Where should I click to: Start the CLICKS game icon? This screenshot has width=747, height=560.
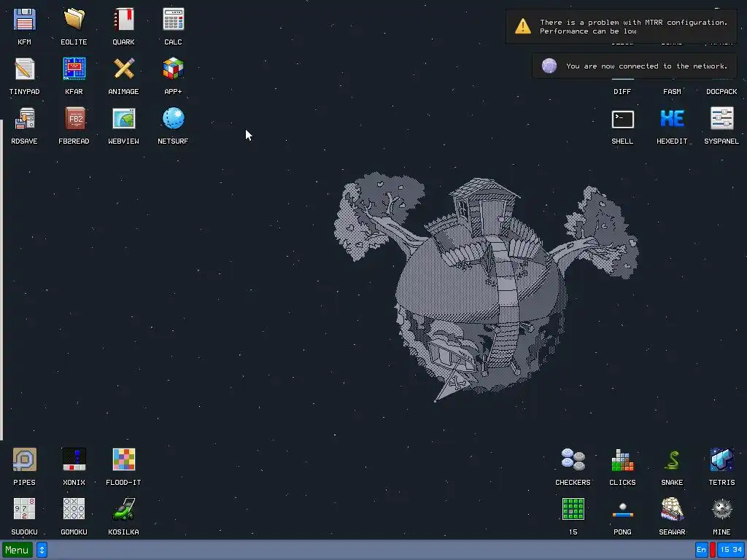pos(623,460)
